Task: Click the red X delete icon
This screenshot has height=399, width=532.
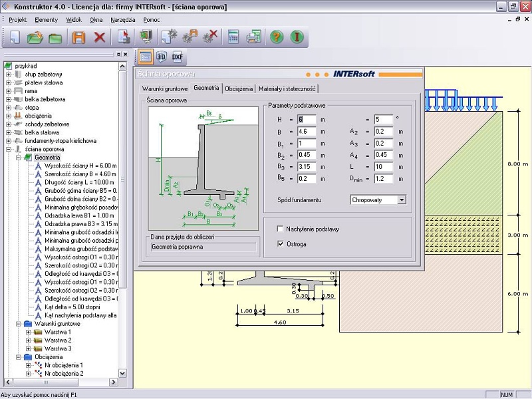Action: click(99, 37)
